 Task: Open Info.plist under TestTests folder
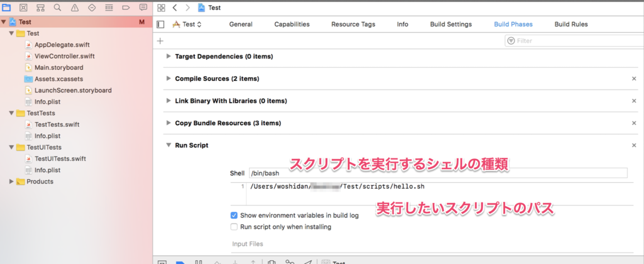tap(48, 136)
